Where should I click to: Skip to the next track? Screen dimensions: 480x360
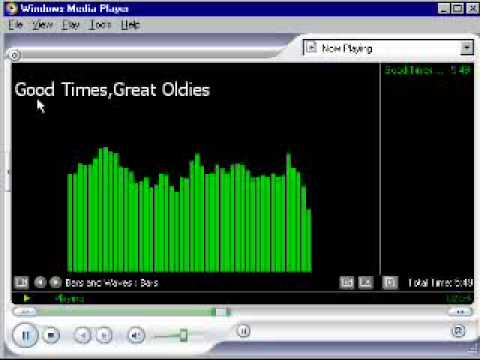(x=104, y=335)
